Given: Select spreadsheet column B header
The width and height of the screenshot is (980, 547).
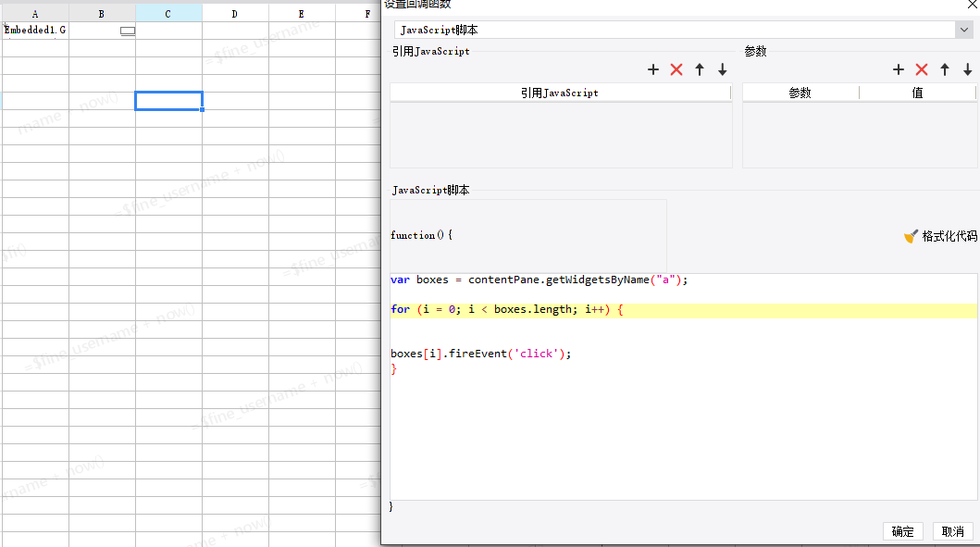Looking at the screenshot, I should [102, 13].
